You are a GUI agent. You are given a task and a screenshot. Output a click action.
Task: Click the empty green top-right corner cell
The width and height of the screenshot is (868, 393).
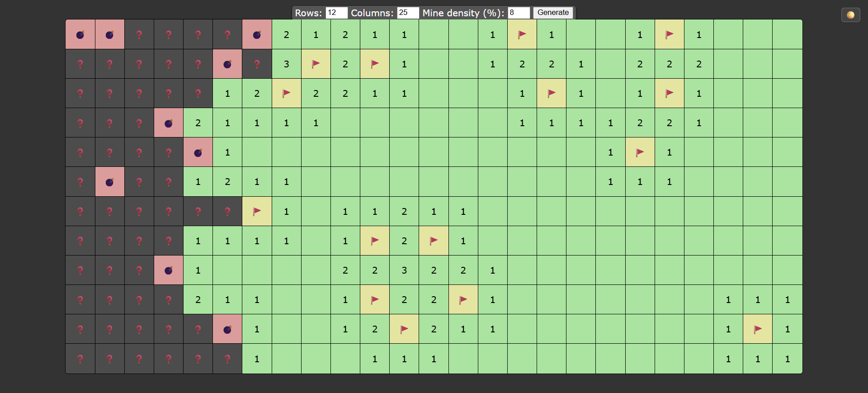tap(787, 34)
